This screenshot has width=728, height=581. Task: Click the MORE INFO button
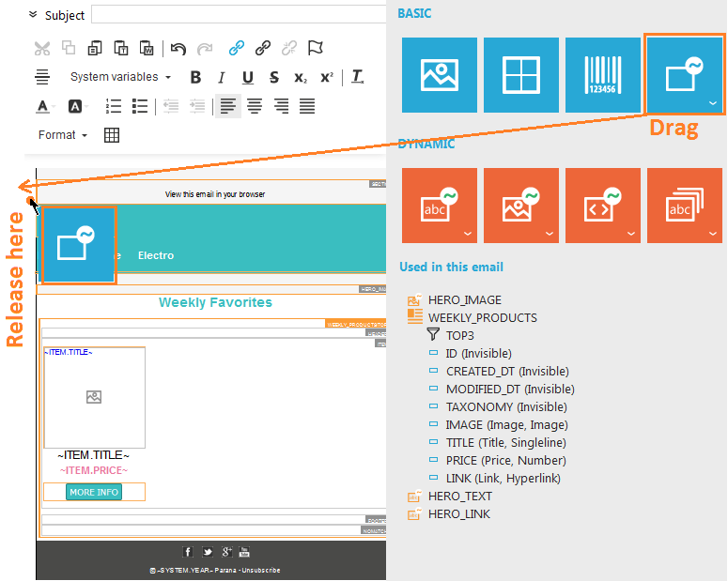pos(94,492)
